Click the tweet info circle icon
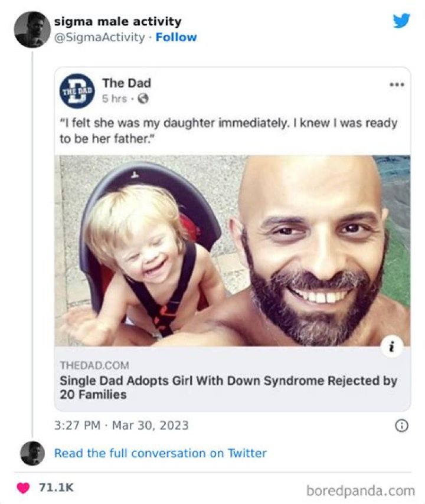Image resolution: width=425 pixels, height=504 pixels. point(401,426)
